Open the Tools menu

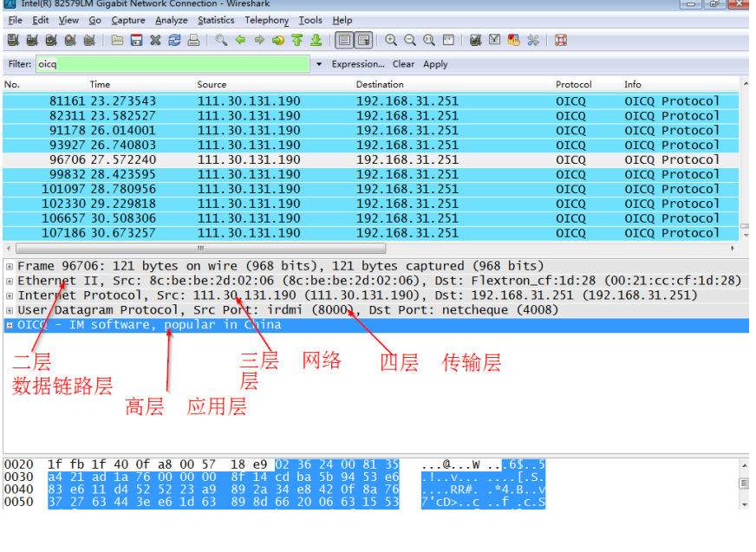[x=310, y=20]
